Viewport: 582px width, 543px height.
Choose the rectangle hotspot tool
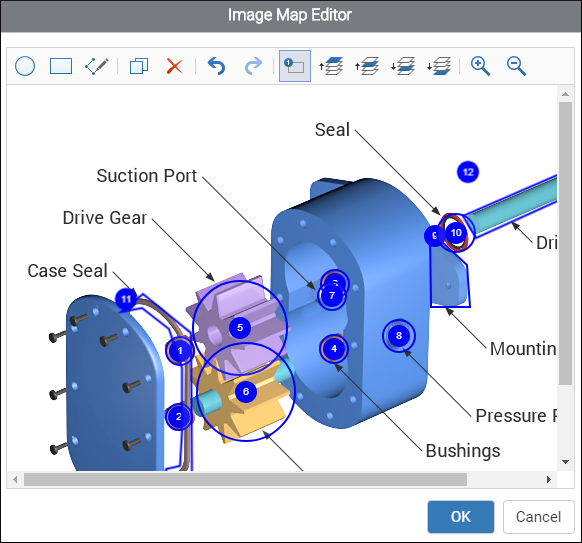click(61, 66)
